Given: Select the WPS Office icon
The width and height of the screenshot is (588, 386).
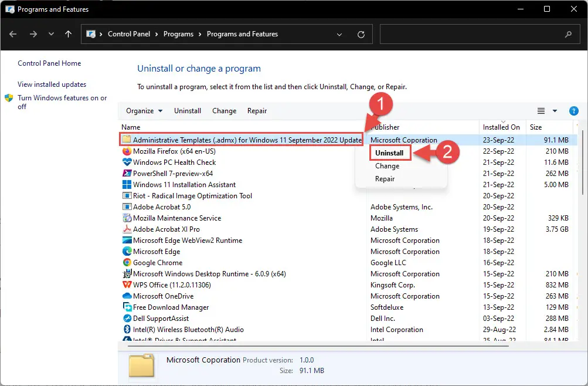Looking at the screenshot, I should pyautogui.click(x=127, y=285).
